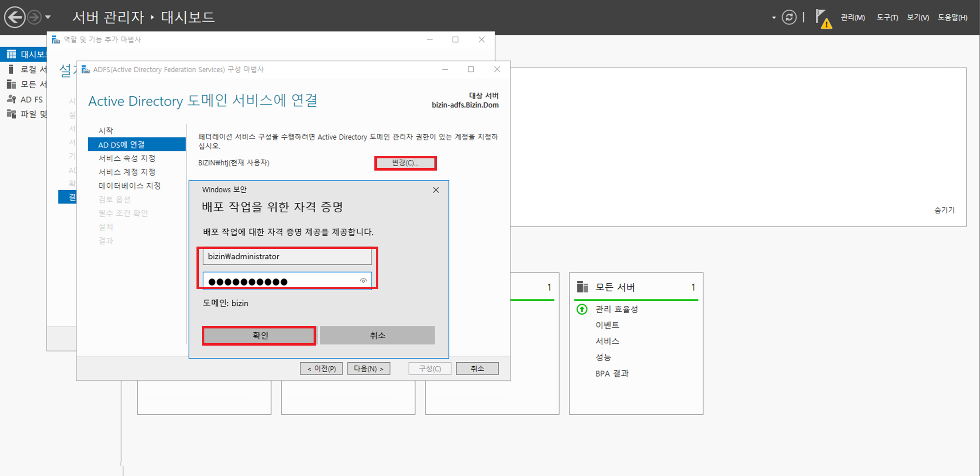980x476 pixels.
Task: Click 다음(N) > button in wizard
Action: point(368,369)
